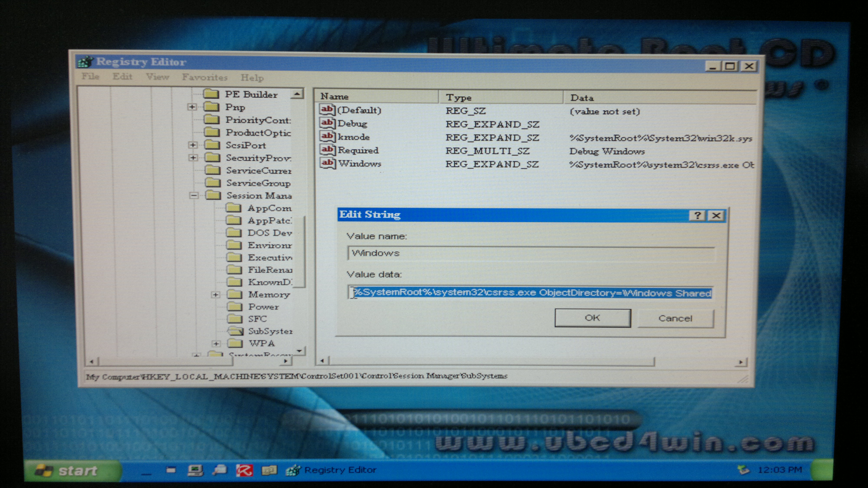Open the Edit menu

(x=122, y=76)
